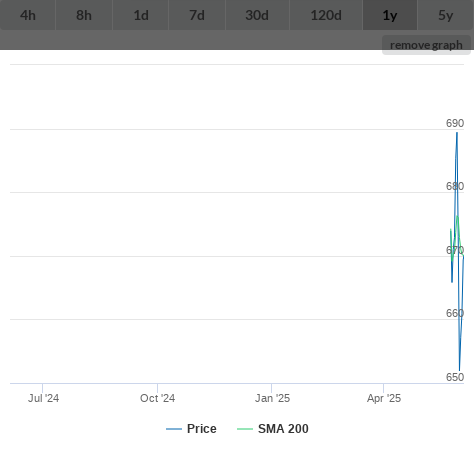Choose the 30d time range
Viewport: 474px width, 455px height.
point(257,15)
